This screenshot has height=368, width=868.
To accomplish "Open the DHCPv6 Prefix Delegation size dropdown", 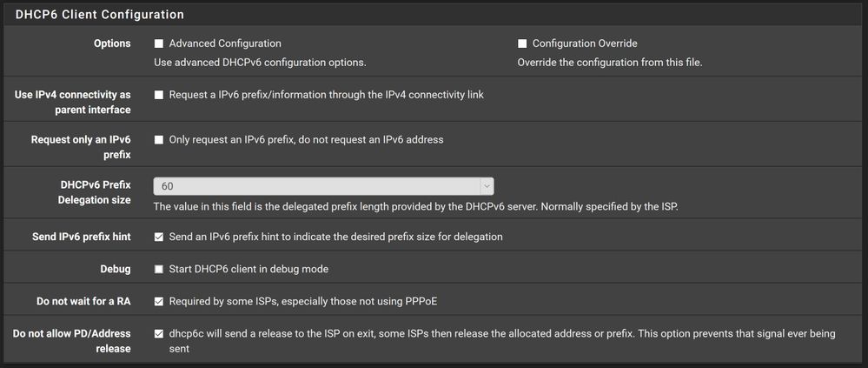I will [323, 186].
